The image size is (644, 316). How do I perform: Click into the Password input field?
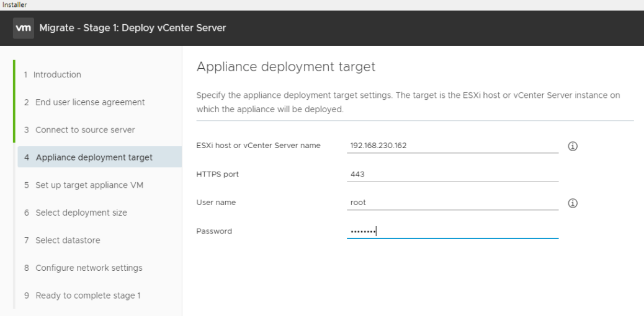coord(452,231)
